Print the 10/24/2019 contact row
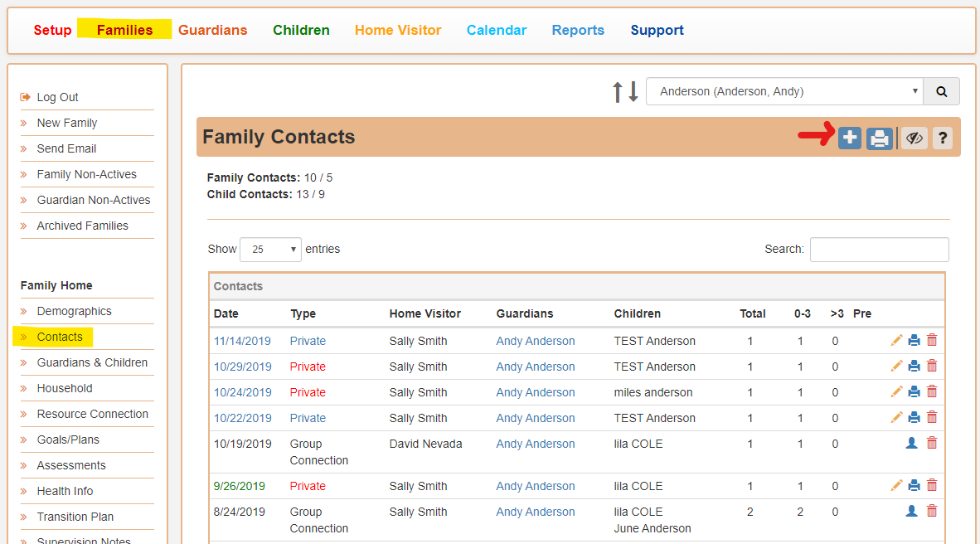 914,391
